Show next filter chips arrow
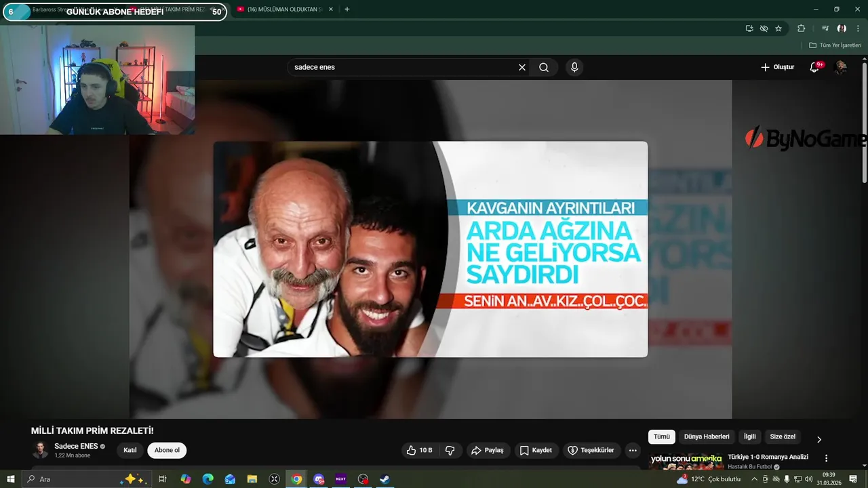 tap(818, 439)
